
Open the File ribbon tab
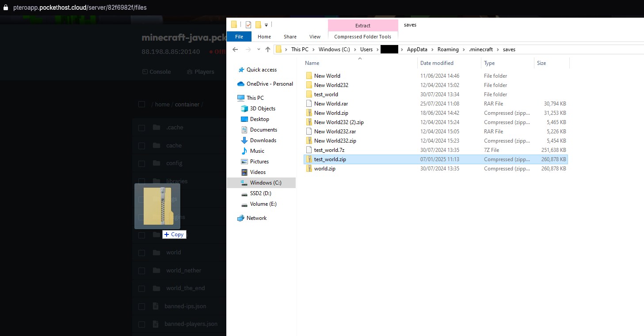pos(239,37)
